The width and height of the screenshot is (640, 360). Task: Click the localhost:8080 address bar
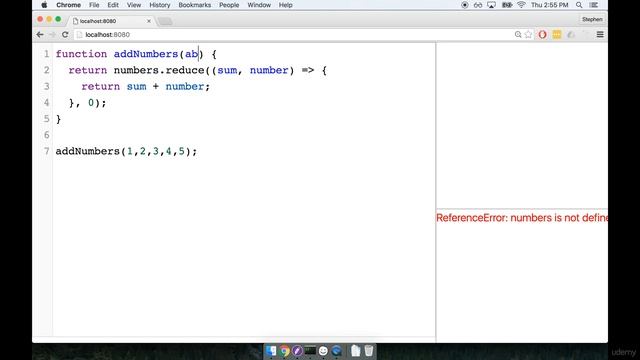(x=294, y=35)
